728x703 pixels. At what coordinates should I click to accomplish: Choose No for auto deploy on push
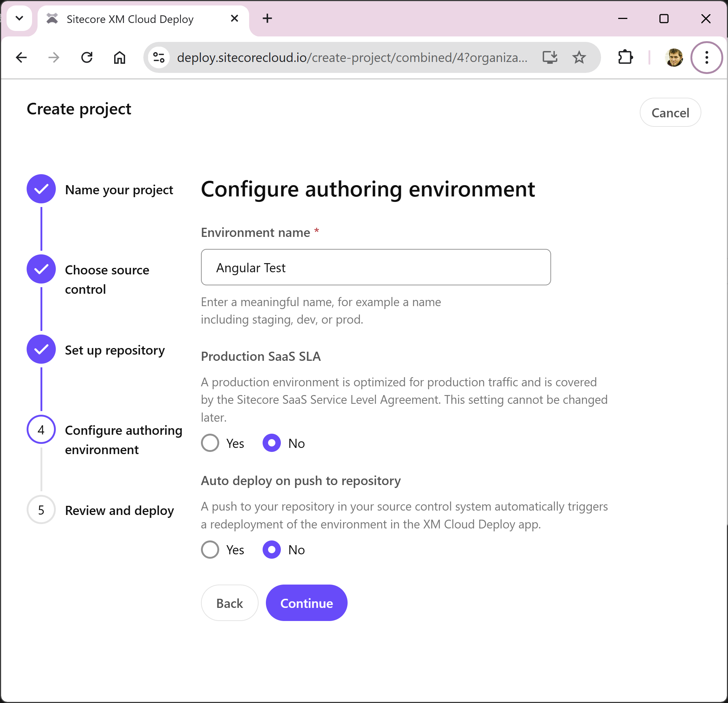(x=271, y=549)
